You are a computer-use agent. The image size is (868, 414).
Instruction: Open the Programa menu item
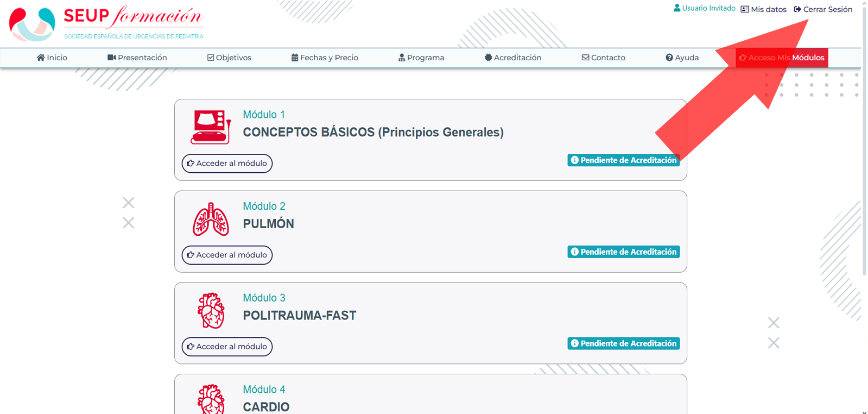421,58
